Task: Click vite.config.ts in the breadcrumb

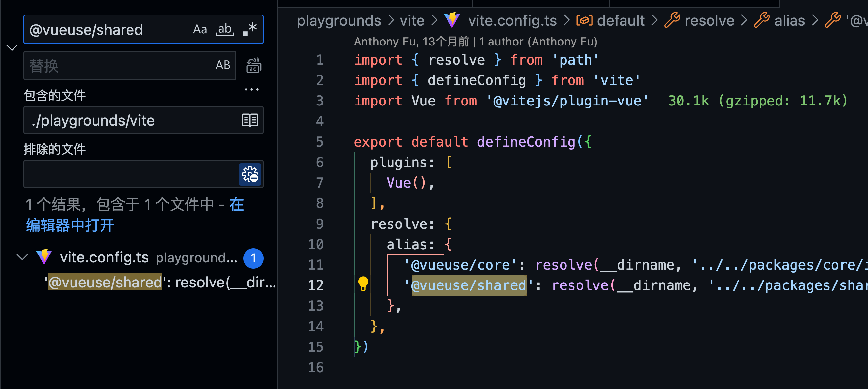Action: pos(512,21)
